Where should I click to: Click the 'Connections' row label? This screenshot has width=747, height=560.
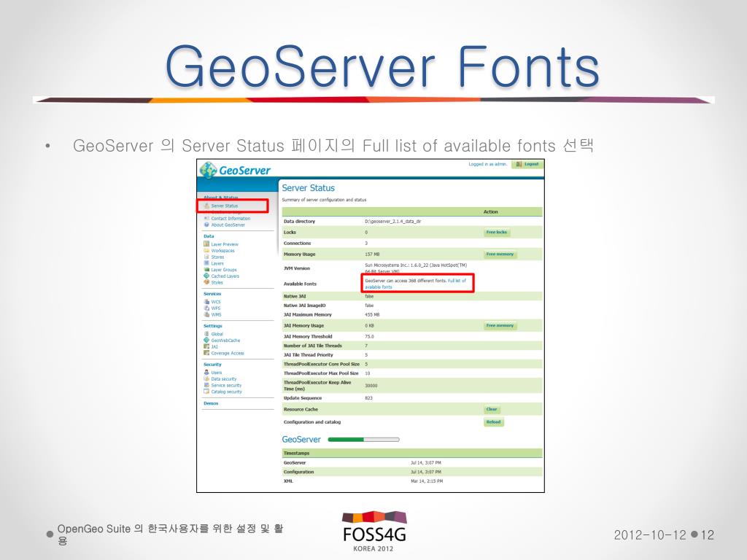298,244
